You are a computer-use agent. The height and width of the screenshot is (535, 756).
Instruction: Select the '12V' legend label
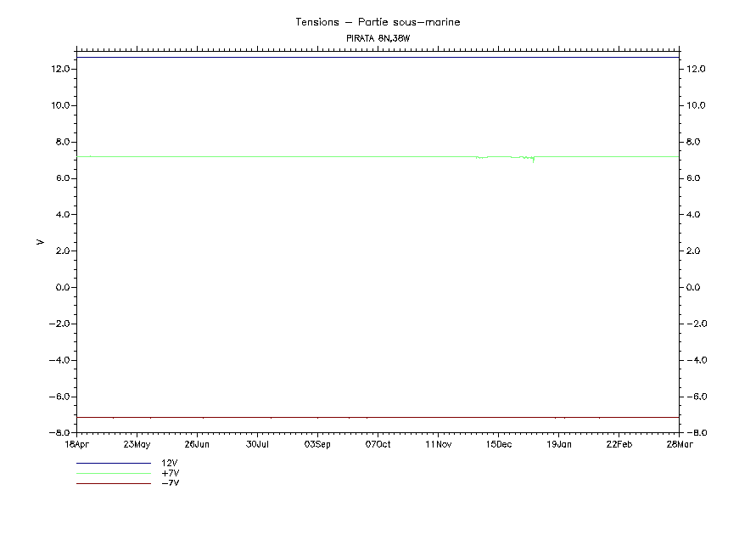170,464
